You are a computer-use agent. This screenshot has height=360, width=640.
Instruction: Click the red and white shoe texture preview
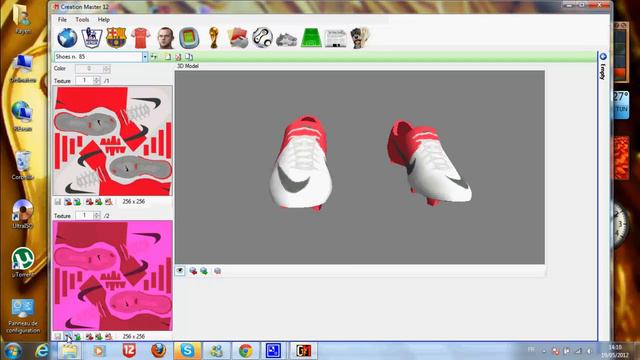tap(113, 140)
